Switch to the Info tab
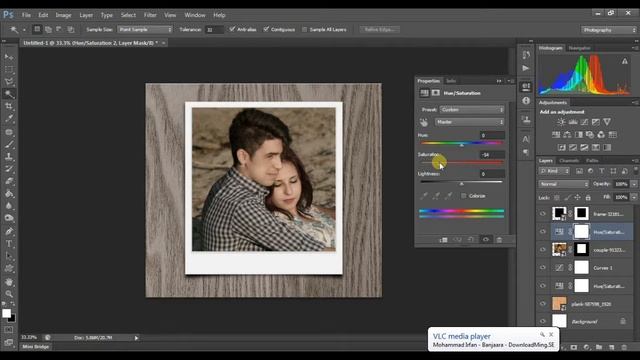Image resolution: width=640 pixels, height=360 pixels. [451, 81]
